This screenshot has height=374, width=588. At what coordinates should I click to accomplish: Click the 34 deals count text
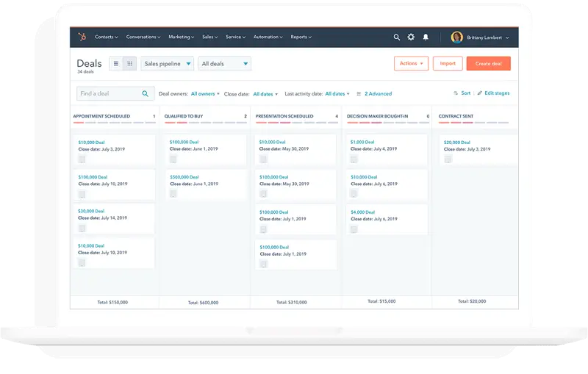pyautogui.click(x=85, y=71)
